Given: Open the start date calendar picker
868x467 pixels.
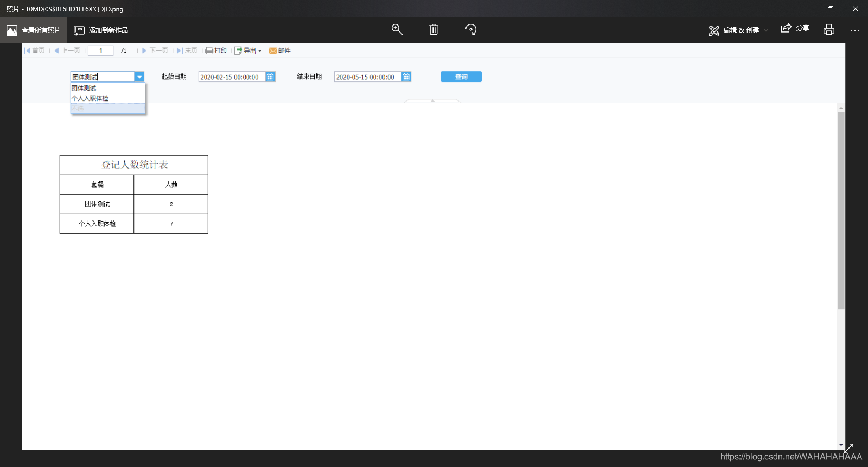Looking at the screenshot, I should [x=270, y=77].
